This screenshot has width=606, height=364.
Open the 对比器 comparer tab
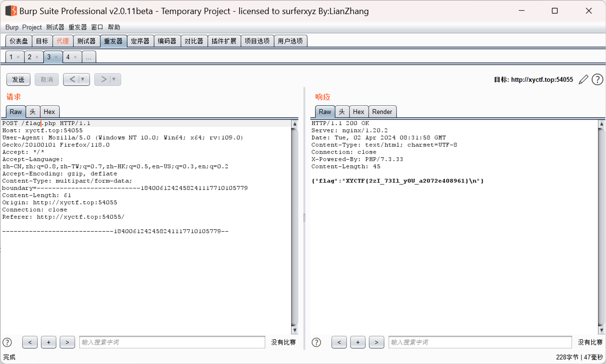[194, 41]
